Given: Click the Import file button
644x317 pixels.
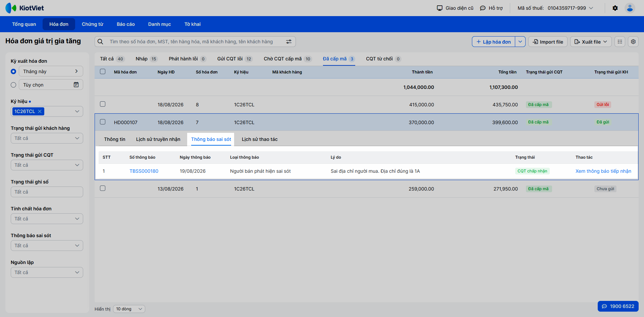Looking at the screenshot, I should [x=548, y=42].
